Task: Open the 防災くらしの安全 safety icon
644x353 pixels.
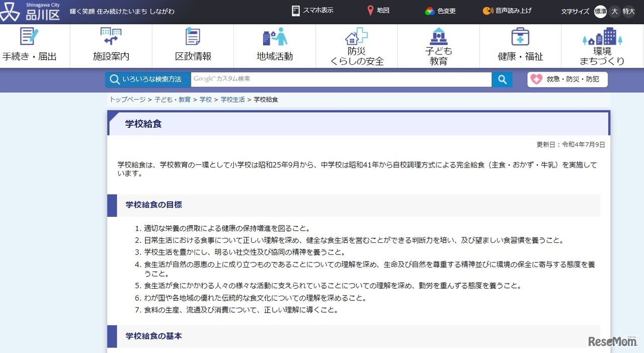Action: 355,45
